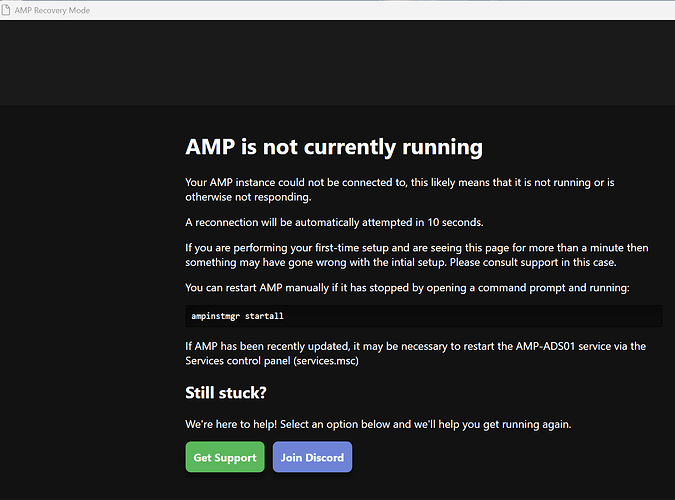The image size is (675, 500).
Task: Click the paragraph about 'first-time setup'
Action: pyautogui.click(x=417, y=255)
